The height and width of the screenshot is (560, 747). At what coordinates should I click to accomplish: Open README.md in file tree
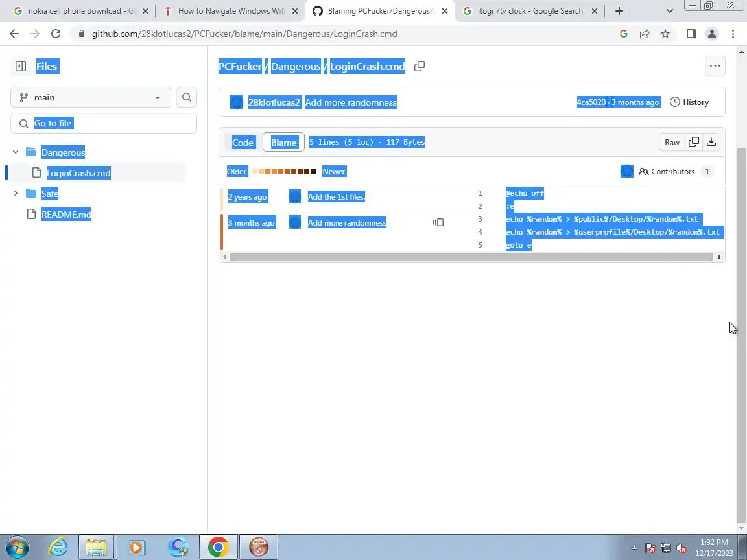click(x=66, y=215)
